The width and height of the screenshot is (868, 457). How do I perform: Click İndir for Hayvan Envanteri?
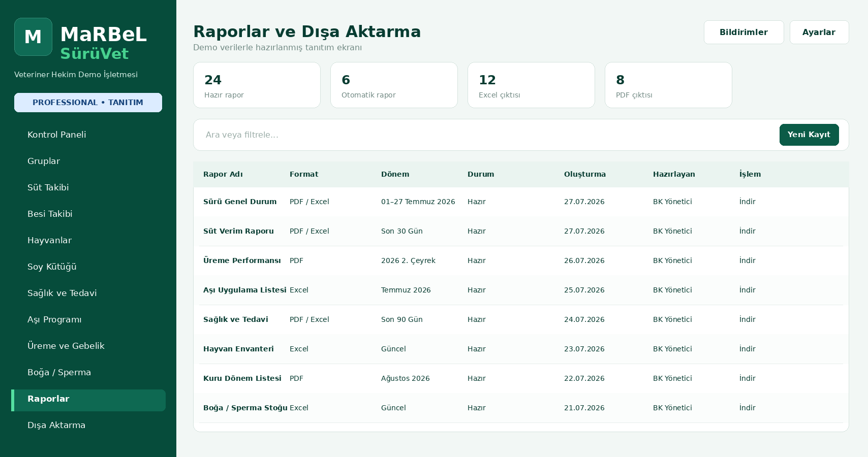pos(747,349)
